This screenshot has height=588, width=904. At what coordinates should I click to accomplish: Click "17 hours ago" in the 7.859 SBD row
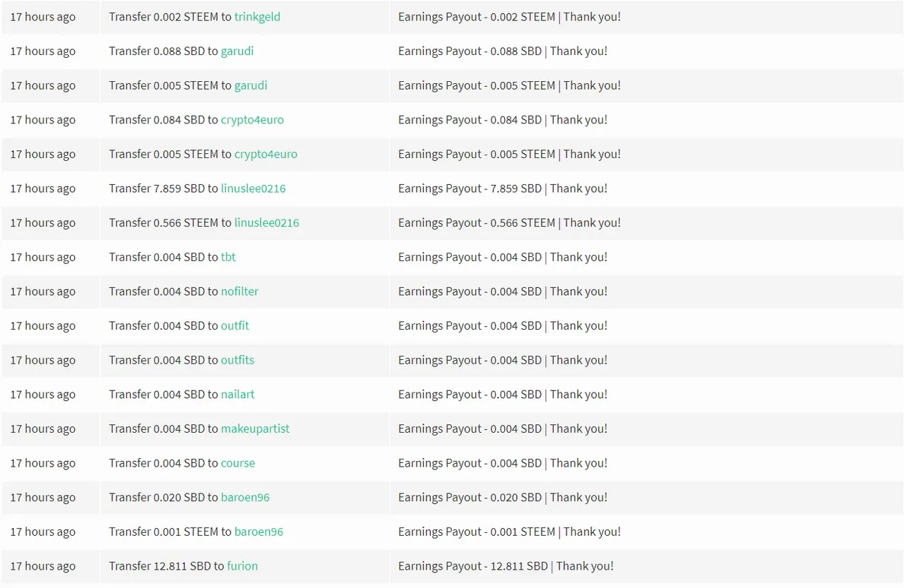coord(42,188)
